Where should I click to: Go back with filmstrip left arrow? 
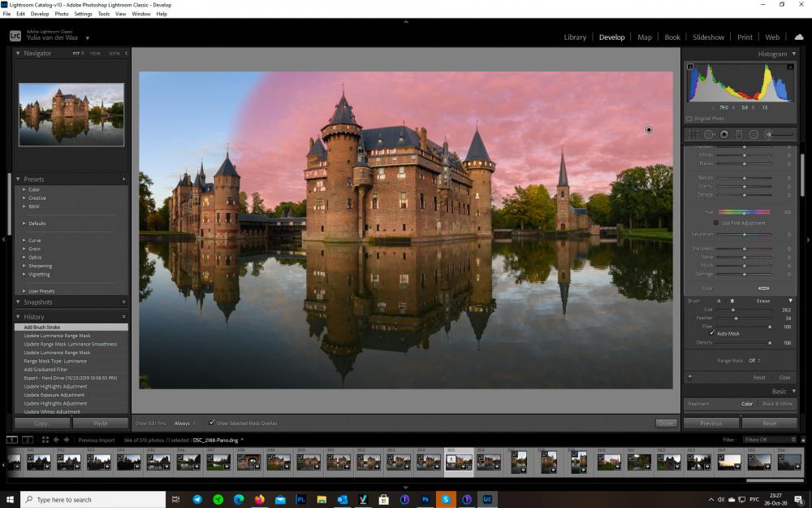(56, 440)
